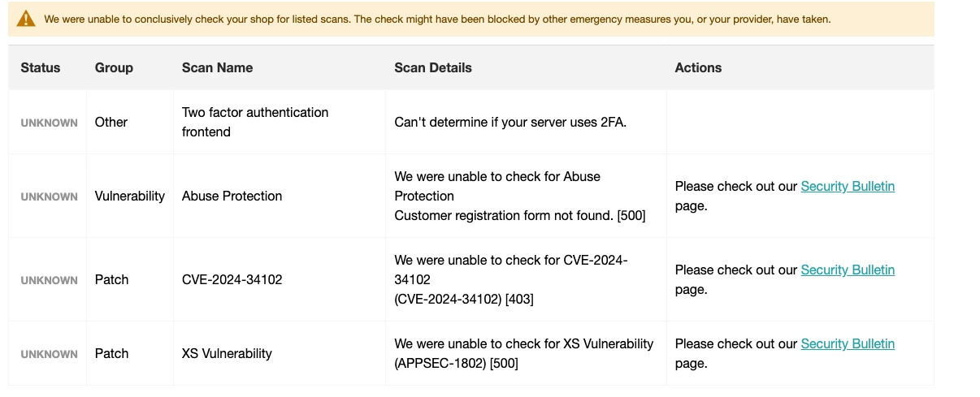Click UNKNOWN status for Two factor authentication
Viewport: 980px width, 397px height.
50,123
